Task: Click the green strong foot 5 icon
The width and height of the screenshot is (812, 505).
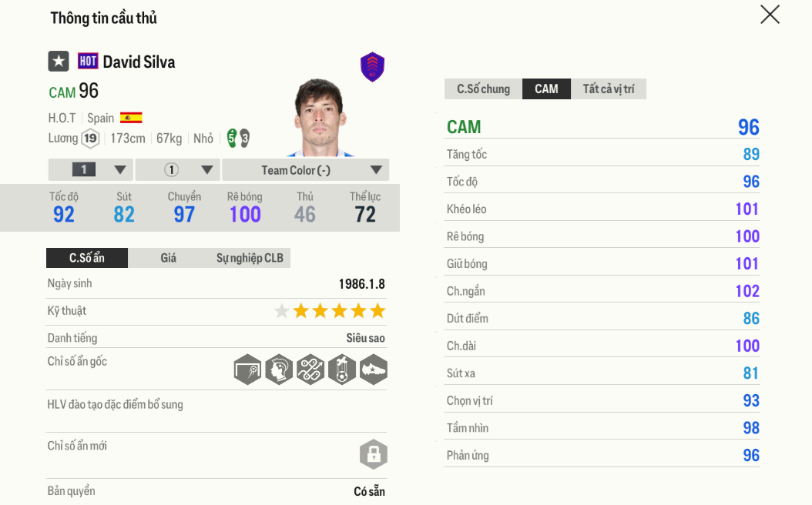Action: click(x=231, y=138)
